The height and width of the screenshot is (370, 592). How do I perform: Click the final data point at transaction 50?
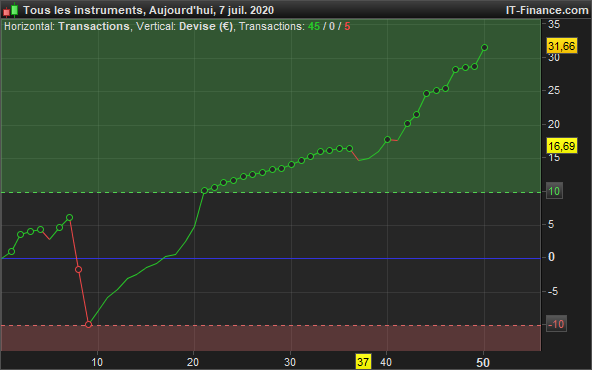(484, 48)
